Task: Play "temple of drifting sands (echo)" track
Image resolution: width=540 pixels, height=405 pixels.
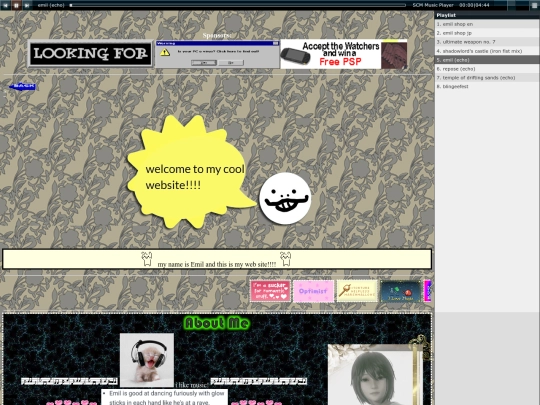Action: [487, 78]
